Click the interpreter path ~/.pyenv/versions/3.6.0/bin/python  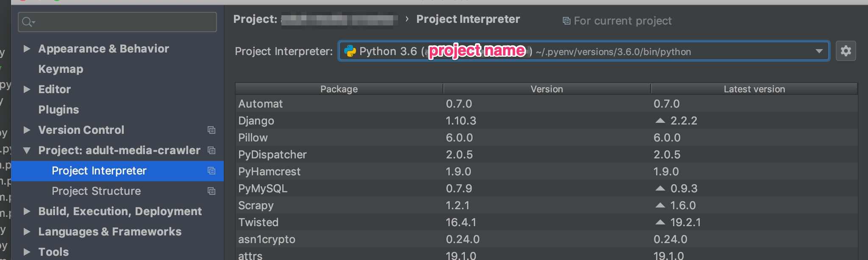(613, 52)
